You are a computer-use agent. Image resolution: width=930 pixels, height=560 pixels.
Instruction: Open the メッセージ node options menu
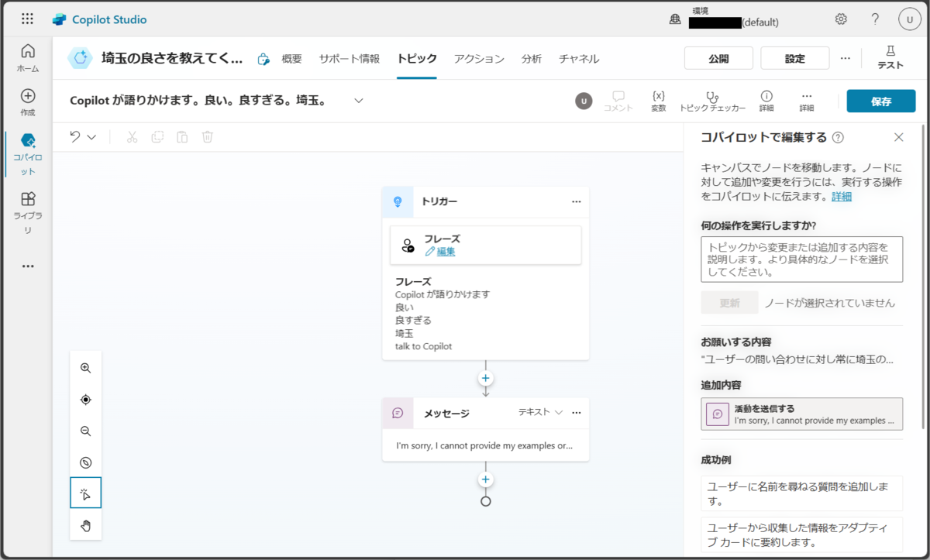coord(576,413)
